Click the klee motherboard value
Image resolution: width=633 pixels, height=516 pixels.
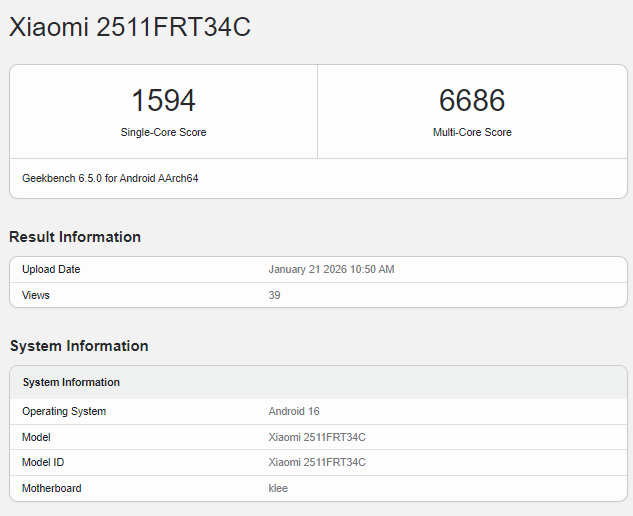pos(278,488)
